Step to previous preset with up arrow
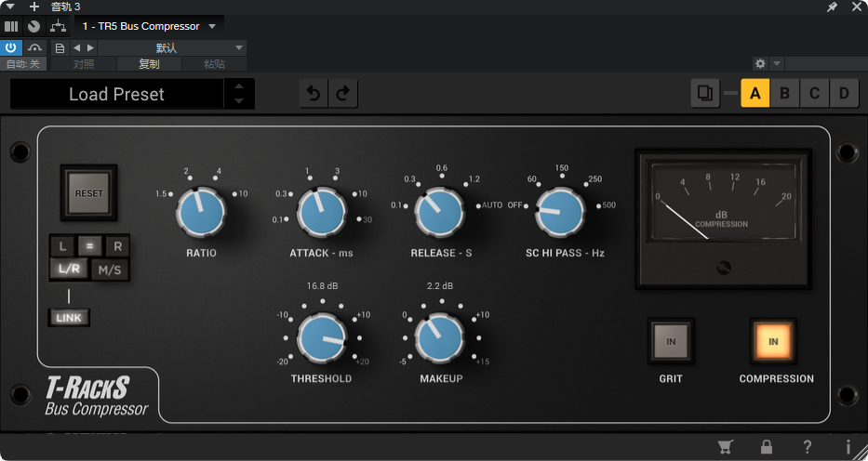 coord(238,86)
